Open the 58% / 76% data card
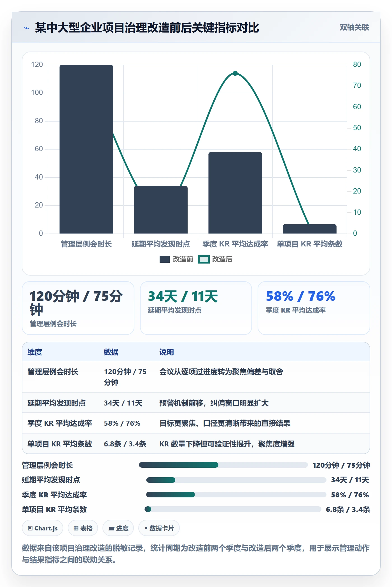The width and height of the screenshot is (392, 587). click(314, 308)
